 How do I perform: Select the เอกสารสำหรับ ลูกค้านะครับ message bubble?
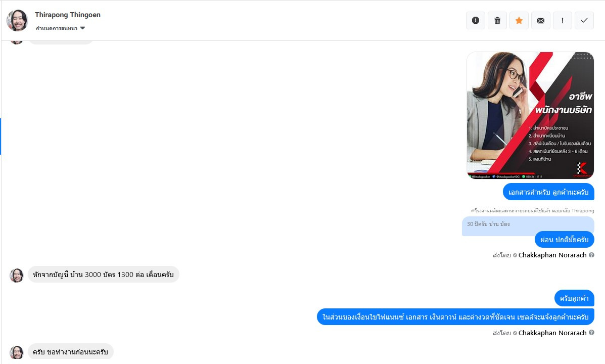pyautogui.click(x=548, y=192)
